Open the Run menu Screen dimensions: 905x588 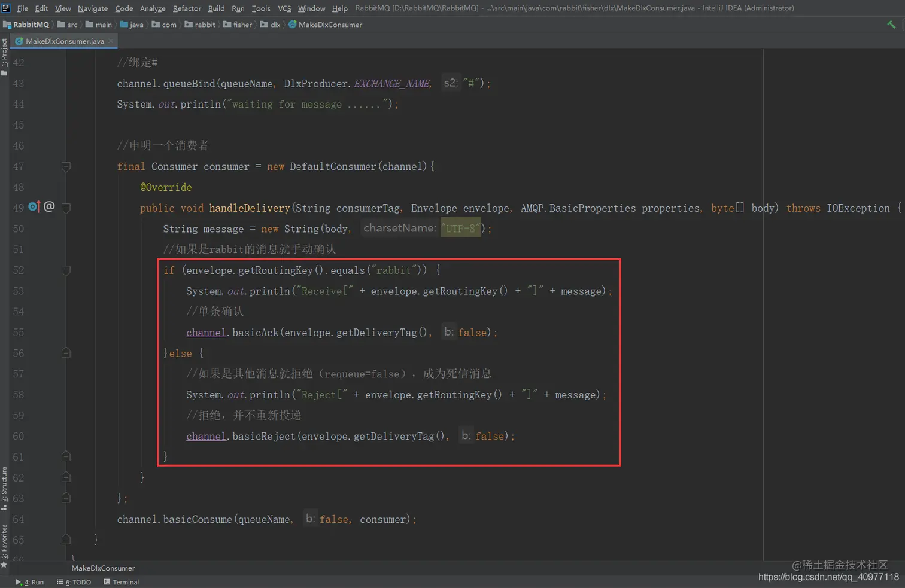click(238, 8)
